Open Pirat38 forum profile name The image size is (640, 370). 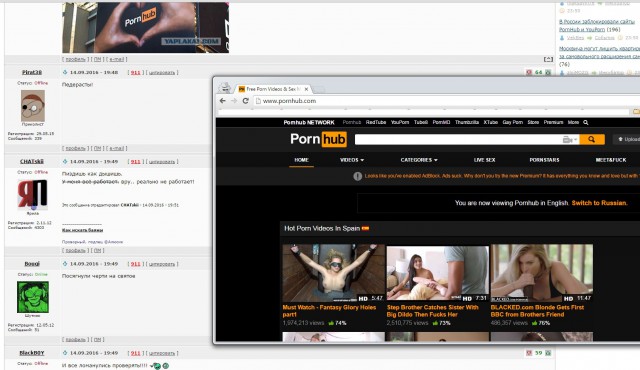pyautogui.click(x=32, y=72)
